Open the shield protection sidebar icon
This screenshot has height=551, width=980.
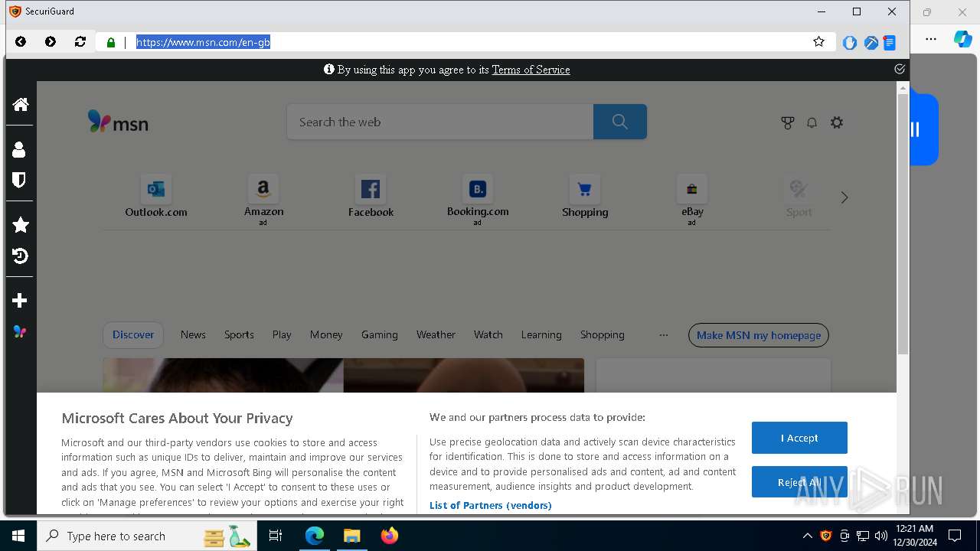point(20,180)
